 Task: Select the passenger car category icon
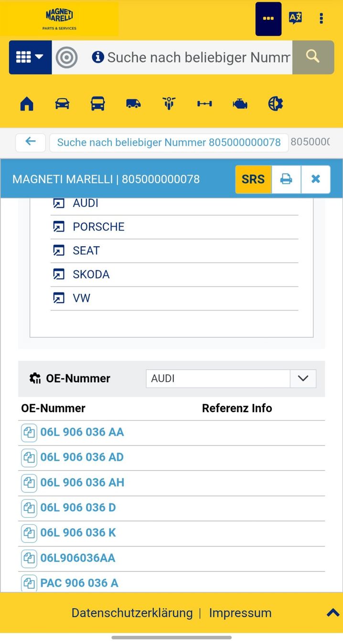(62, 104)
